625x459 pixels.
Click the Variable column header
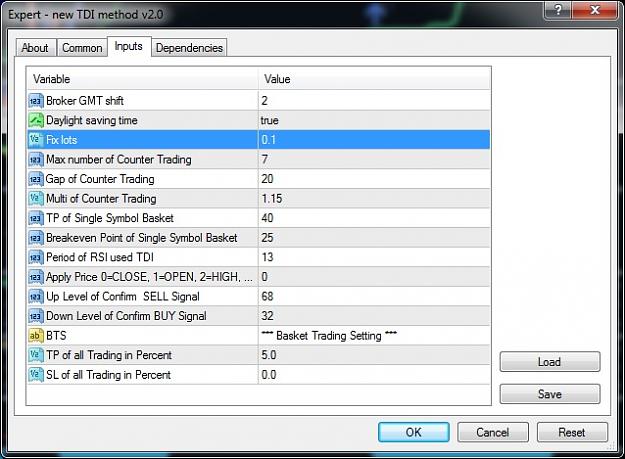coord(143,78)
